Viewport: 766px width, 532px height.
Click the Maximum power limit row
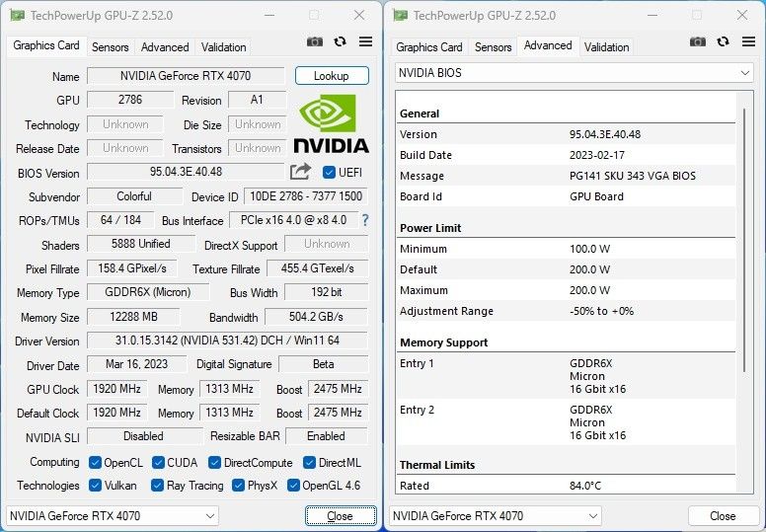[567, 290]
